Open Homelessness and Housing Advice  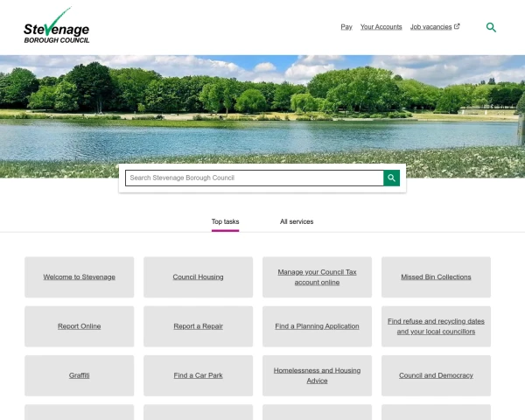point(317,375)
